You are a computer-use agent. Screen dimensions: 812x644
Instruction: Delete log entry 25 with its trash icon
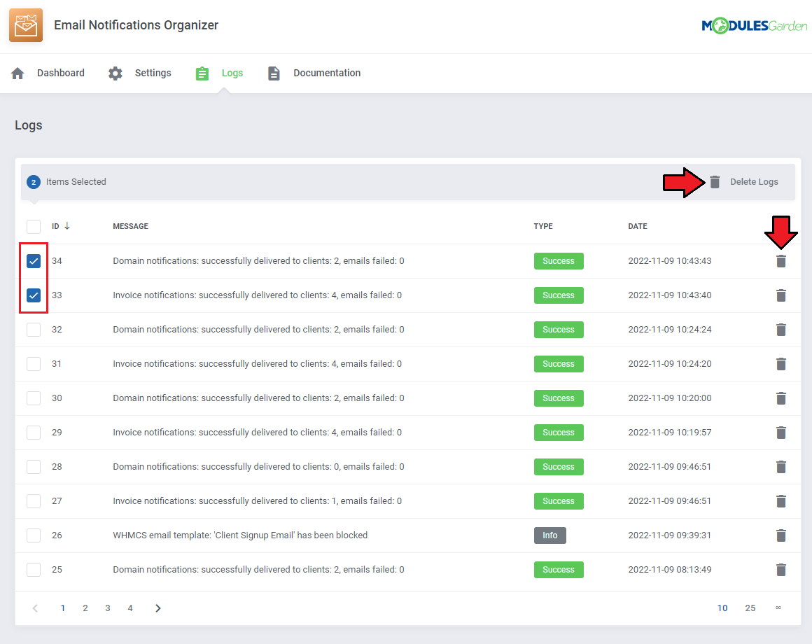coord(781,570)
